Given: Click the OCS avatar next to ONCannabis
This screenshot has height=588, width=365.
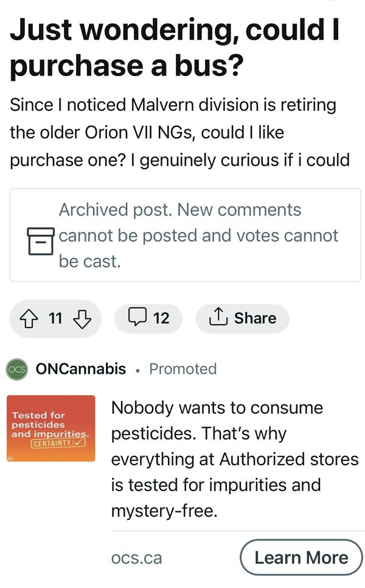Looking at the screenshot, I should pos(18,369).
